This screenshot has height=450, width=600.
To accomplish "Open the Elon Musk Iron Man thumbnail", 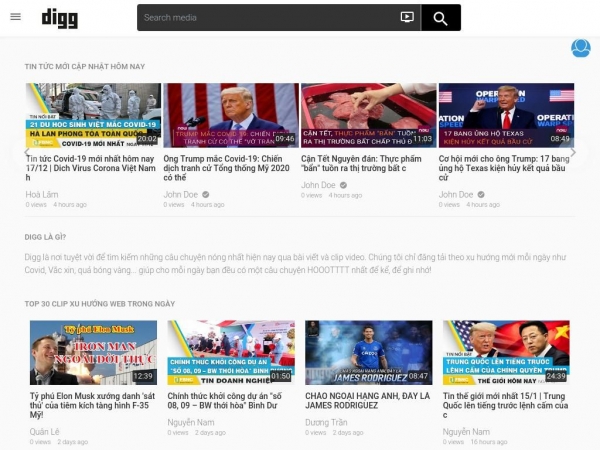I will [x=93, y=352].
